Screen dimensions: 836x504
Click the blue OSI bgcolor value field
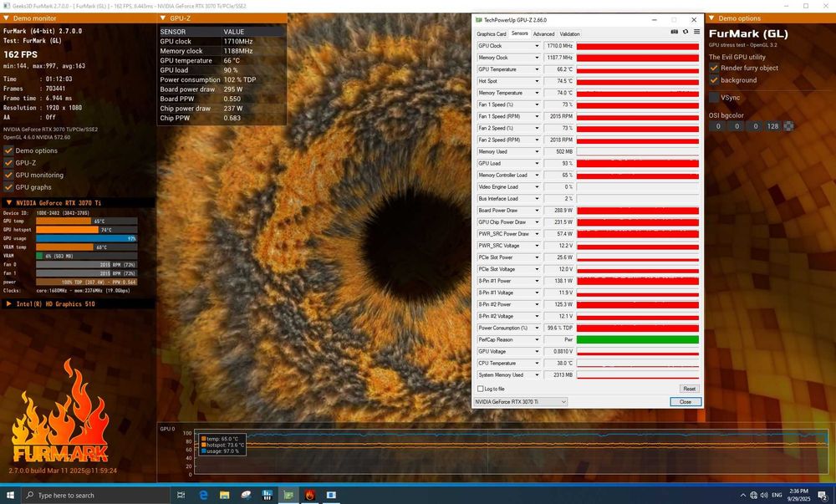755,126
